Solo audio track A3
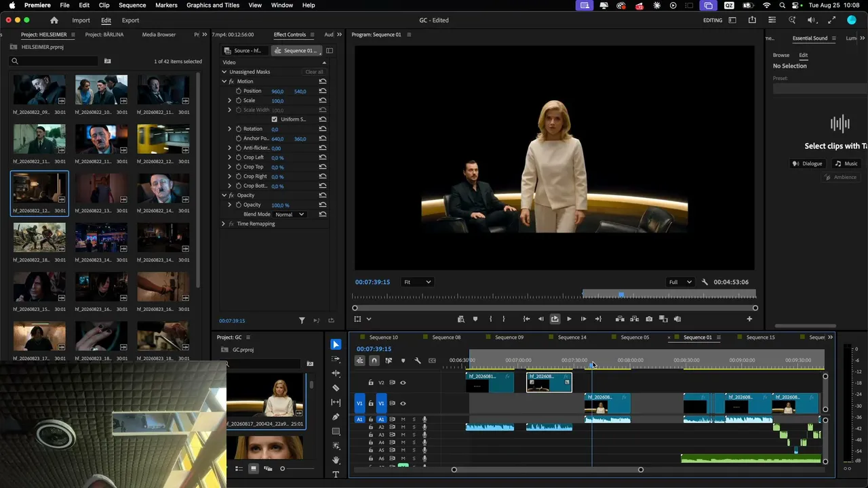 [x=414, y=435]
